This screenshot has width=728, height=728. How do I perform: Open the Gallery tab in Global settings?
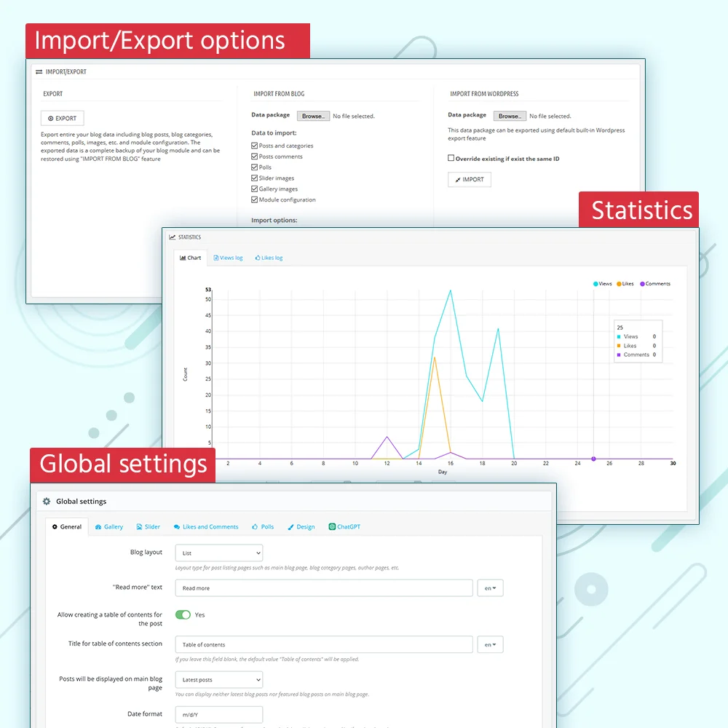[x=109, y=526]
